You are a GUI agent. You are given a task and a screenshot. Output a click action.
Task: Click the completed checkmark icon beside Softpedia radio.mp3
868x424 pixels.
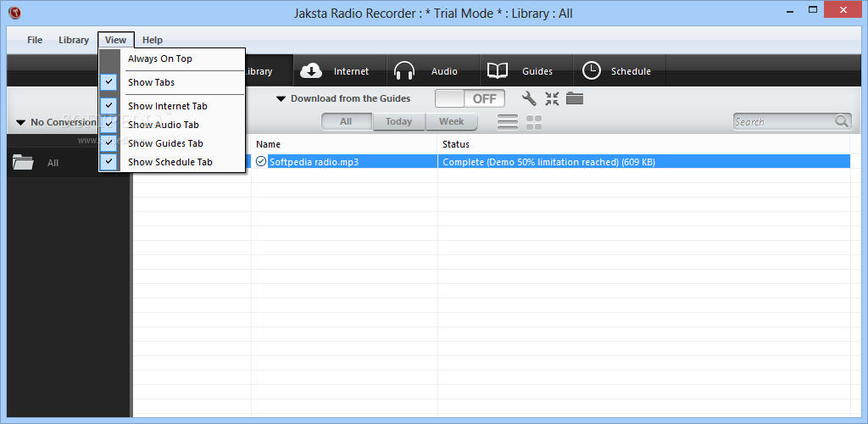pos(261,162)
